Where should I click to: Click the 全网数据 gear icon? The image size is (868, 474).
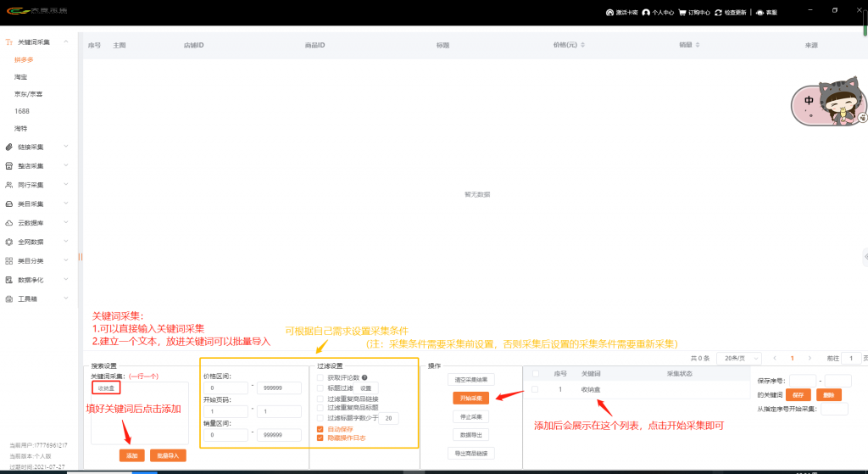click(x=8, y=242)
